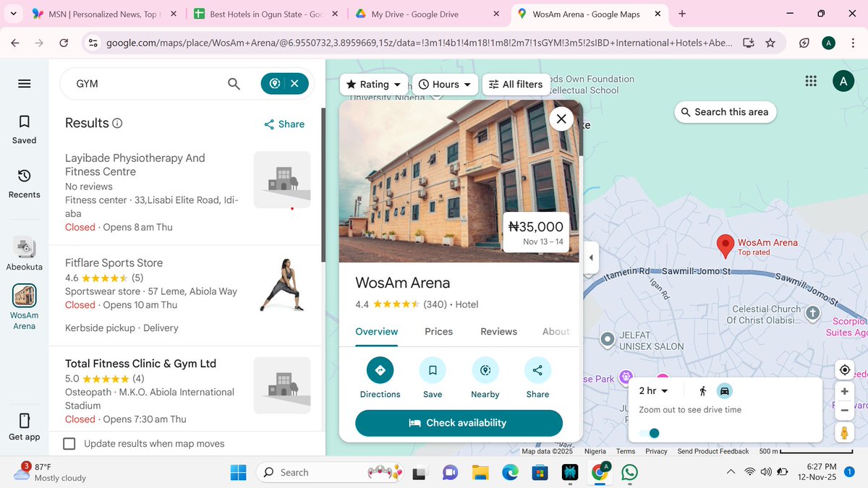
Task: Switch to Best Hotels in Ogun State tab
Action: (265, 14)
